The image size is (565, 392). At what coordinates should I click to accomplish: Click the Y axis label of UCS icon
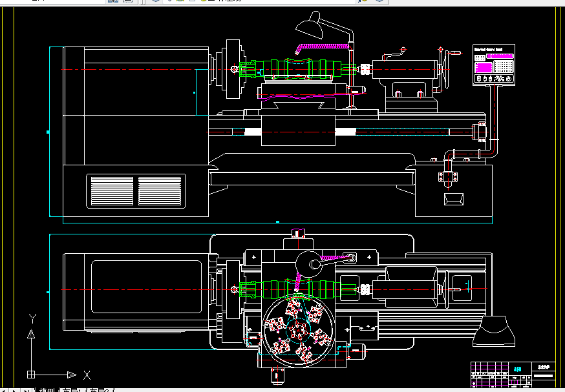click(x=32, y=318)
